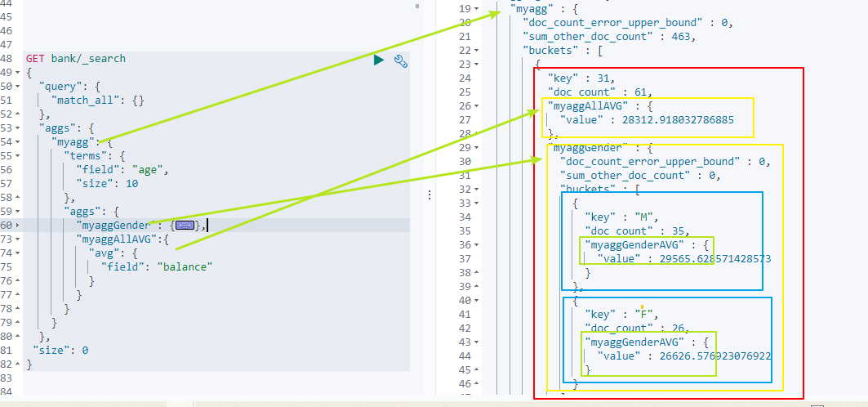Viewport: 868px width, 407px height.
Task: Unfold the collapsed myaggGender block marker
Action: (185, 225)
